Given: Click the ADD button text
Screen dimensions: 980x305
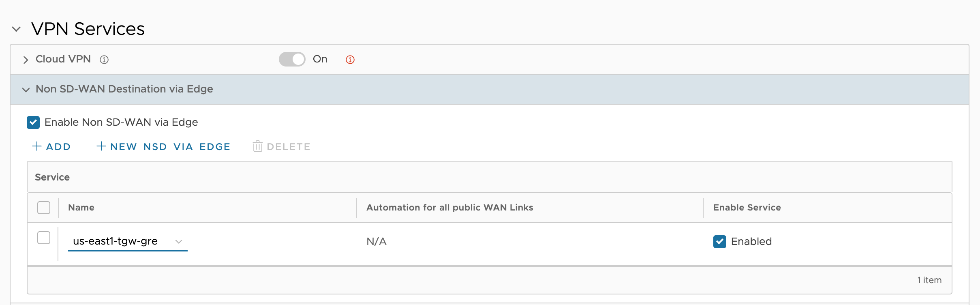Looking at the screenshot, I should tap(59, 147).
